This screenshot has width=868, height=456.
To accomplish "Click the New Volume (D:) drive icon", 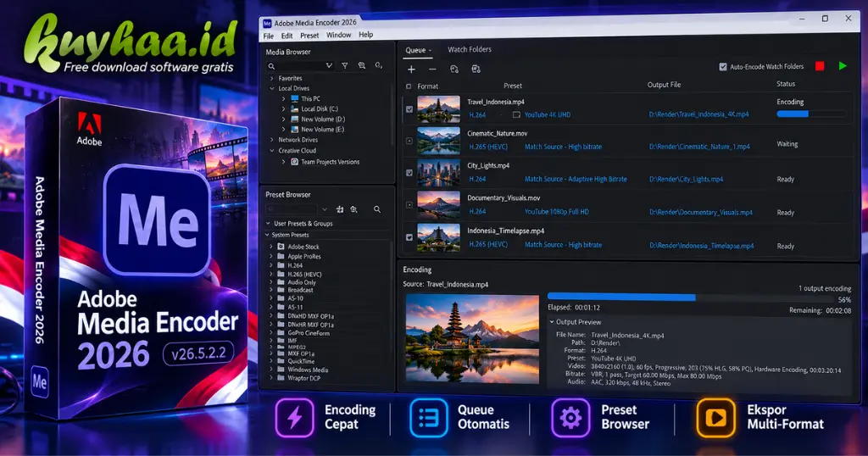I will (x=294, y=119).
